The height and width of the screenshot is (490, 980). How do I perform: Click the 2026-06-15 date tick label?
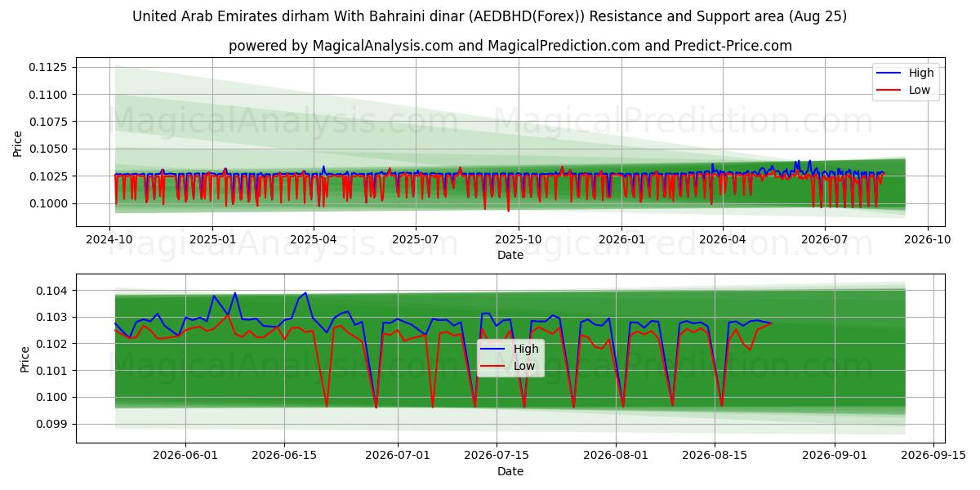click(284, 457)
